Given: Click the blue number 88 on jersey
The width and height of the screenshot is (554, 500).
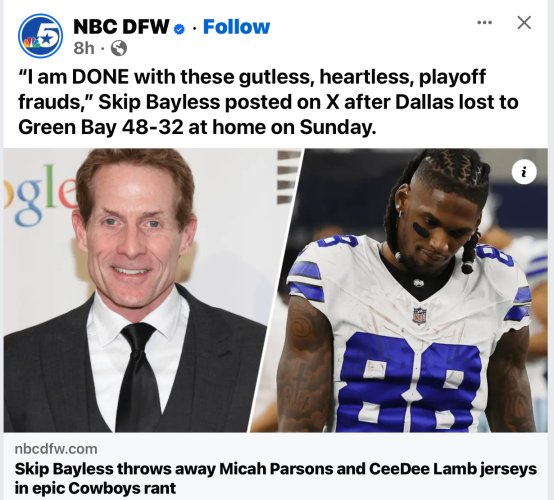Looking at the screenshot, I should click(408, 380).
